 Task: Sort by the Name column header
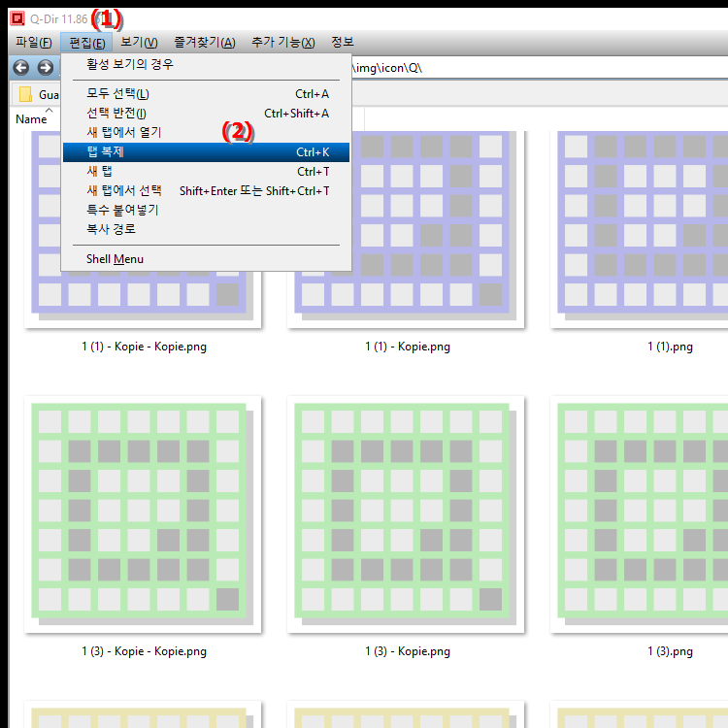click(32, 118)
